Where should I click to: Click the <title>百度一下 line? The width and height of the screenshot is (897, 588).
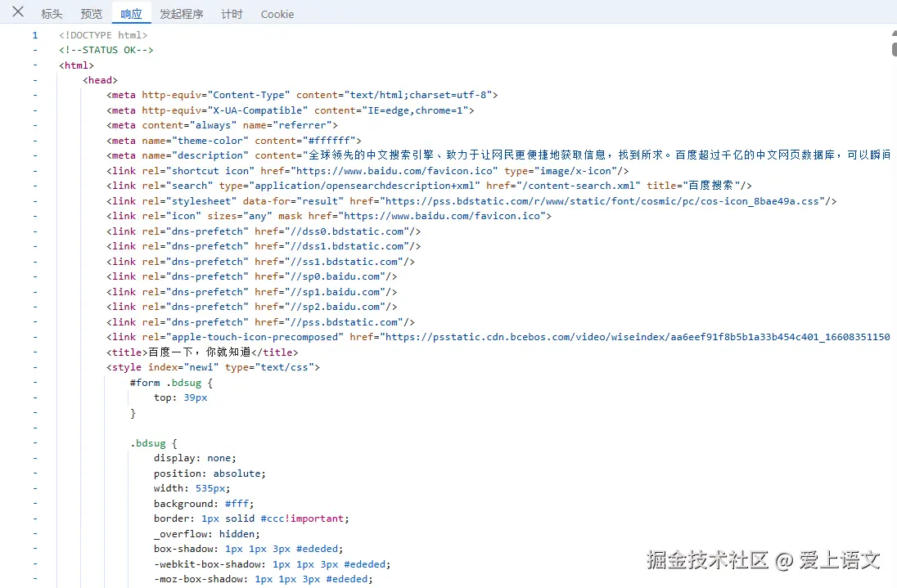(202, 352)
